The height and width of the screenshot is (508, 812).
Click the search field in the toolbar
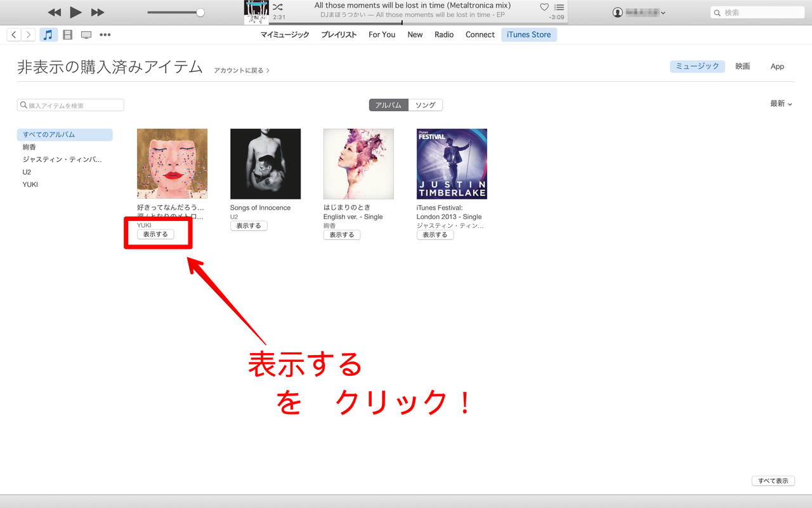tap(757, 12)
